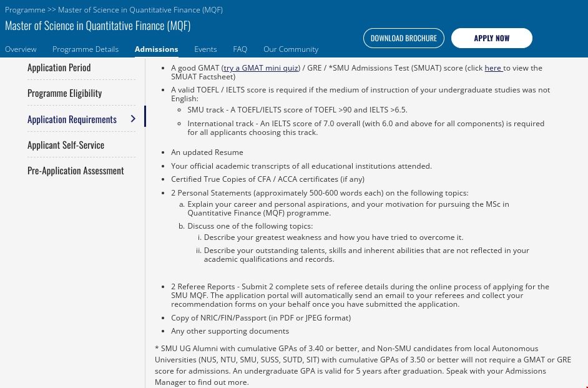Open the Overview tab
This screenshot has height=388, width=588.
click(x=21, y=49)
